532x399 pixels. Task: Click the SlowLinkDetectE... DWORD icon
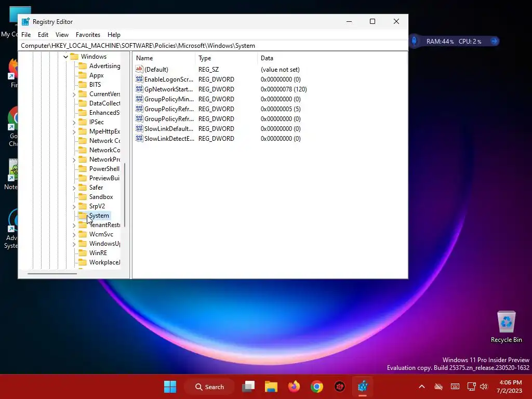(139, 138)
